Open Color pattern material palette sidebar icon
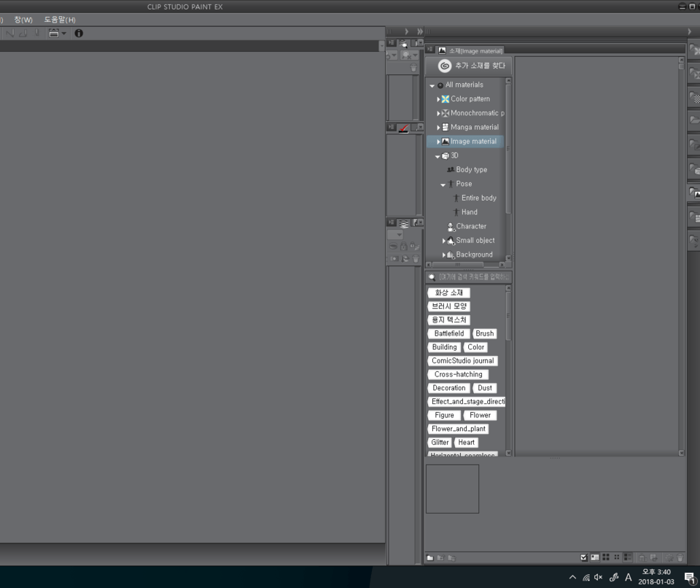The height and width of the screenshot is (588, 700). [x=694, y=50]
